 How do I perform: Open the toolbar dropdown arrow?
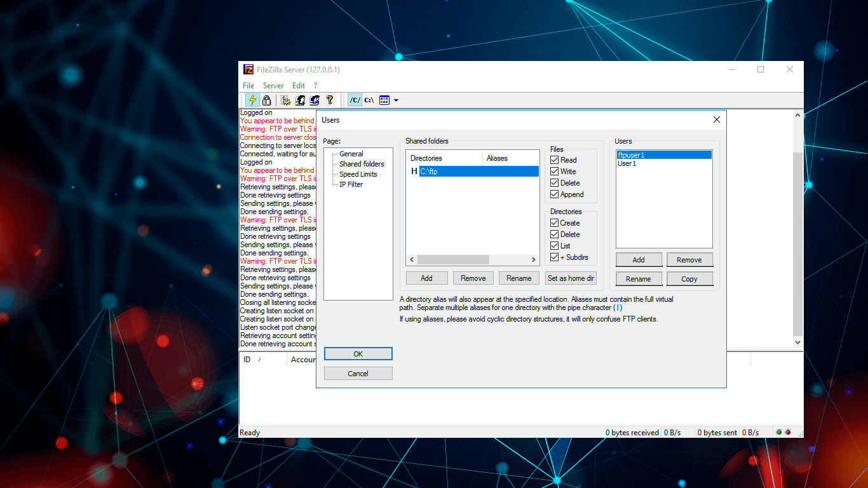(395, 100)
